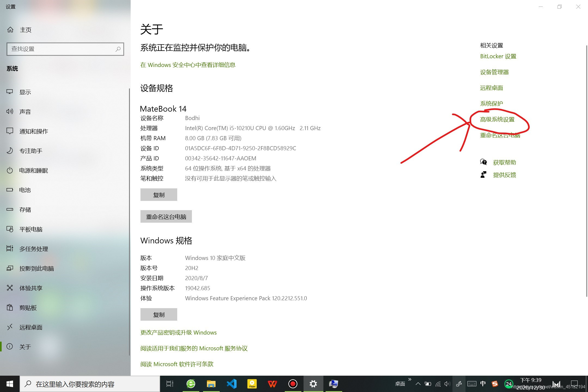
Task: Open the yellow Player app in taskbar
Action: point(252,384)
